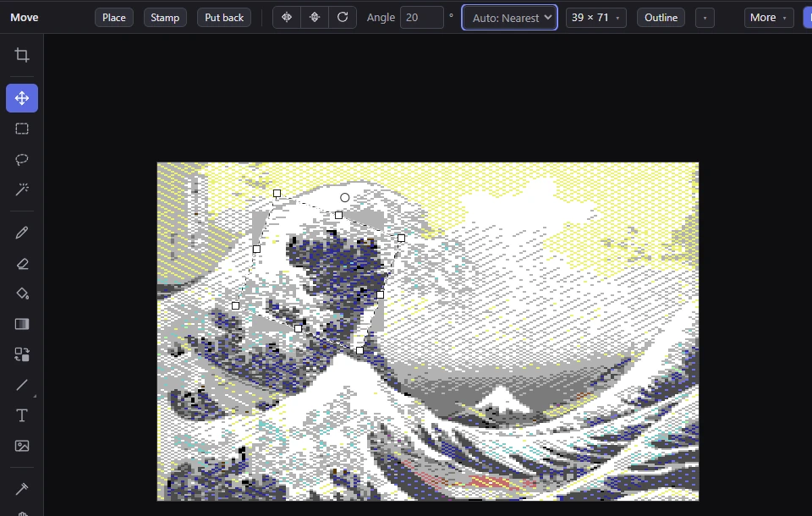This screenshot has height=516, width=812.
Task: Select the Pencil drawing tool
Action: (x=22, y=233)
